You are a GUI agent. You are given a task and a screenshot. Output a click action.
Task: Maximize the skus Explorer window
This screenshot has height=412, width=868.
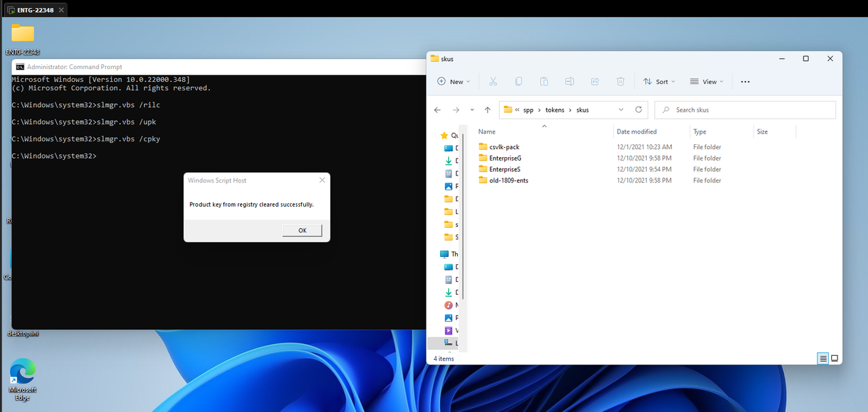pos(806,59)
